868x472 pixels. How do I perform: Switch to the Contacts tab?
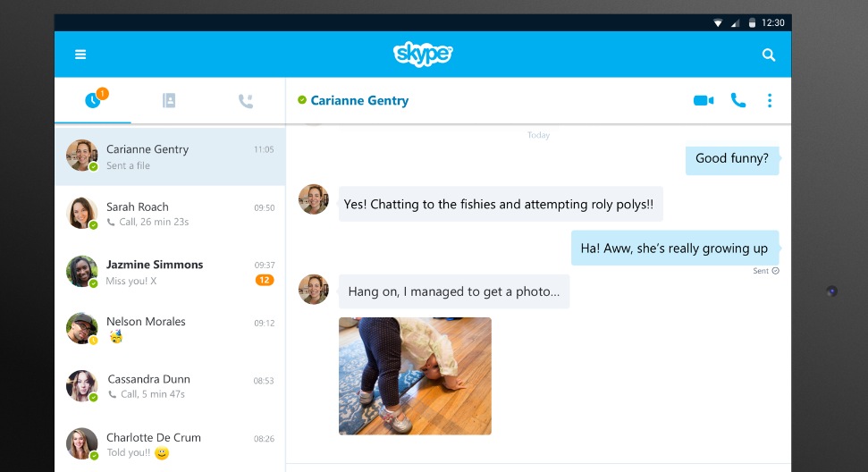(169, 101)
